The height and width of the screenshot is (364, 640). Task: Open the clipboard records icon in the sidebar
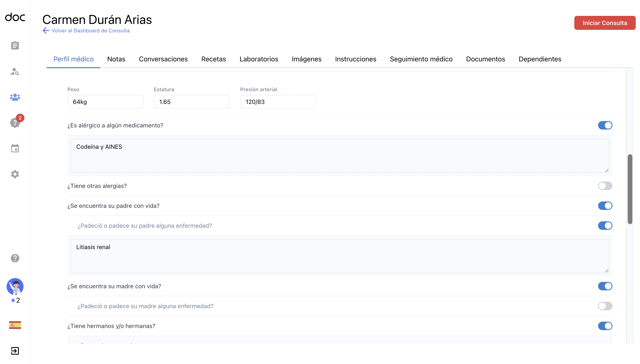point(15,45)
